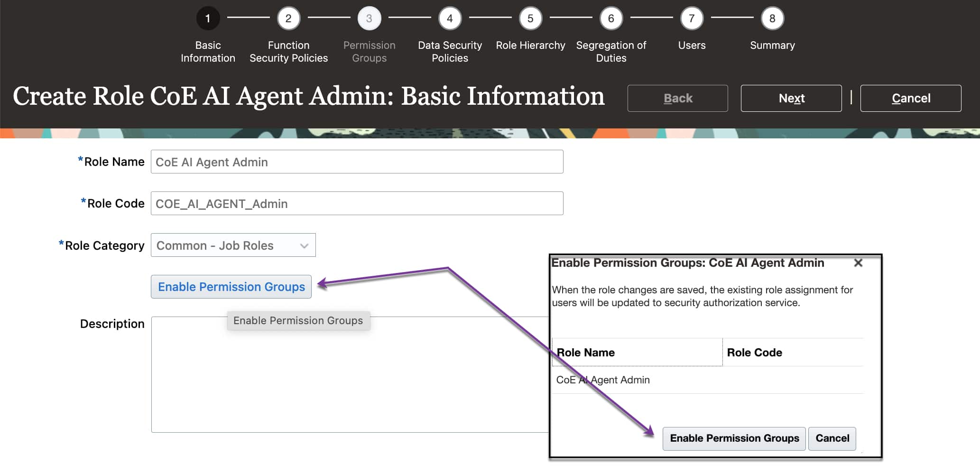Navigate to step 6 Segregation of Duties
This screenshot has width=980, height=472.
tap(611, 18)
